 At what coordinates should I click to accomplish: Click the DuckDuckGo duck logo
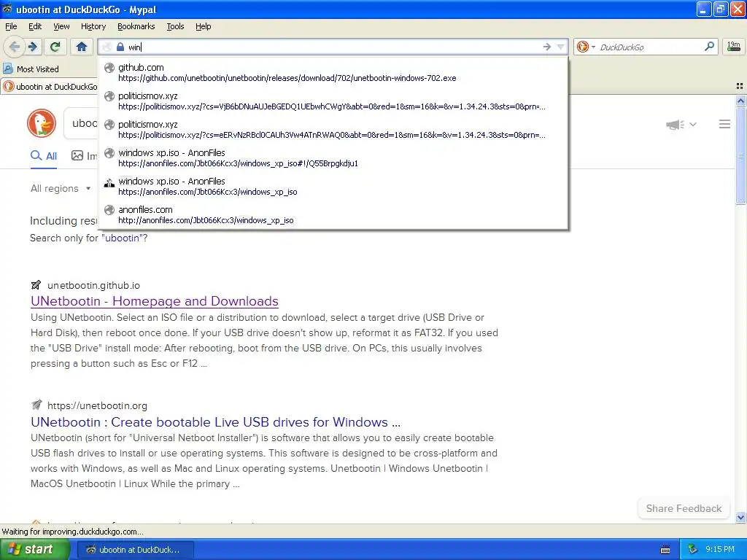pos(42,123)
